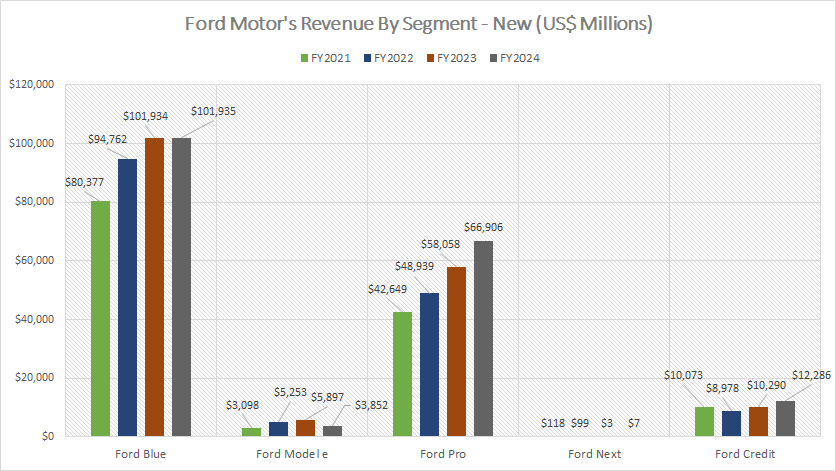Viewport: 836px width, 471px height.
Task: Click the $7 Ford Next label
Action: (634, 424)
